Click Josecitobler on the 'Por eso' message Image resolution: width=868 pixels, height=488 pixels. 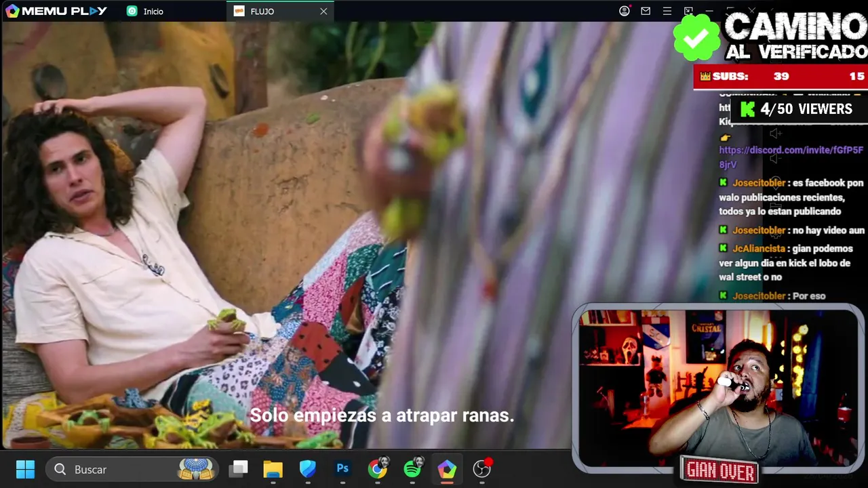(759, 296)
